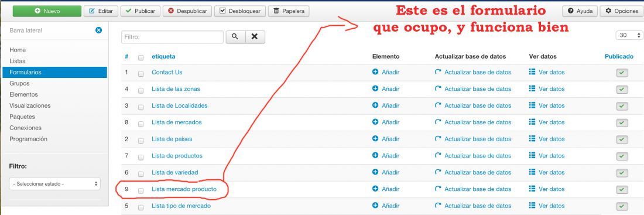Check the box for Lista mercado producto
The height and width of the screenshot is (215, 644).
[141, 190]
